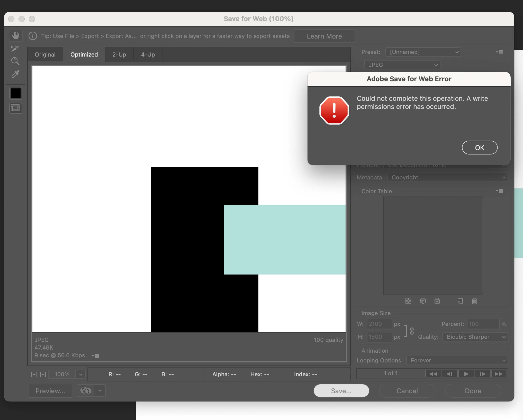This screenshot has height=420, width=523.
Task: Expand the Looping Options Forever dropdown
Action: [457, 360]
